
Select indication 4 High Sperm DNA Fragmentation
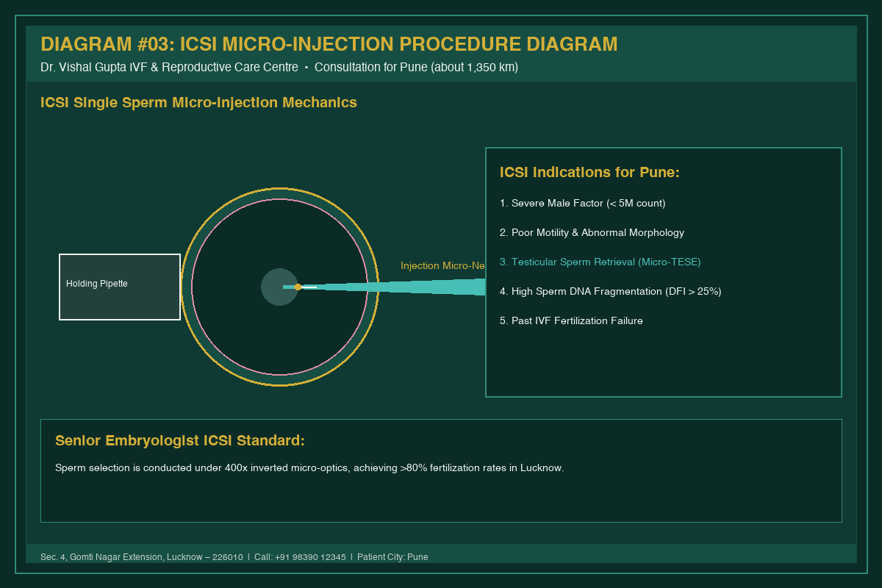coord(610,291)
